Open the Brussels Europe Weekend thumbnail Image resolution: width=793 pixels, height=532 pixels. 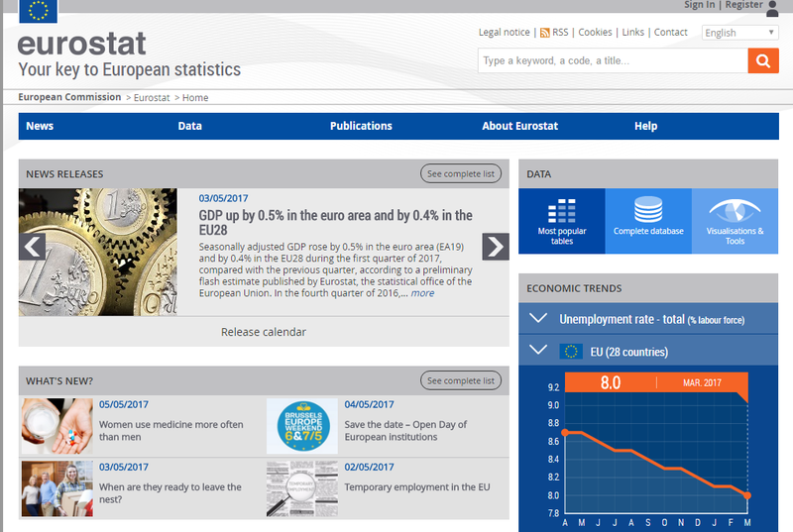tap(302, 426)
